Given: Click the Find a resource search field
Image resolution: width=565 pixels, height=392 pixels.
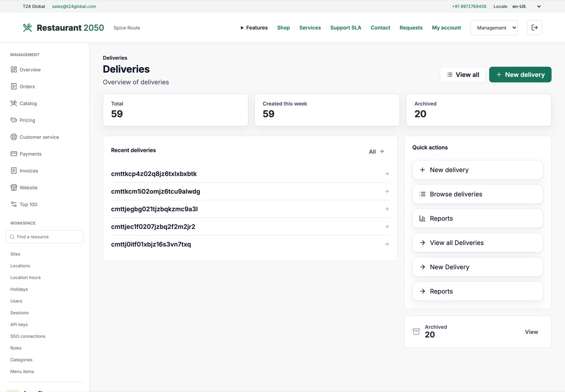Looking at the screenshot, I should [45, 237].
